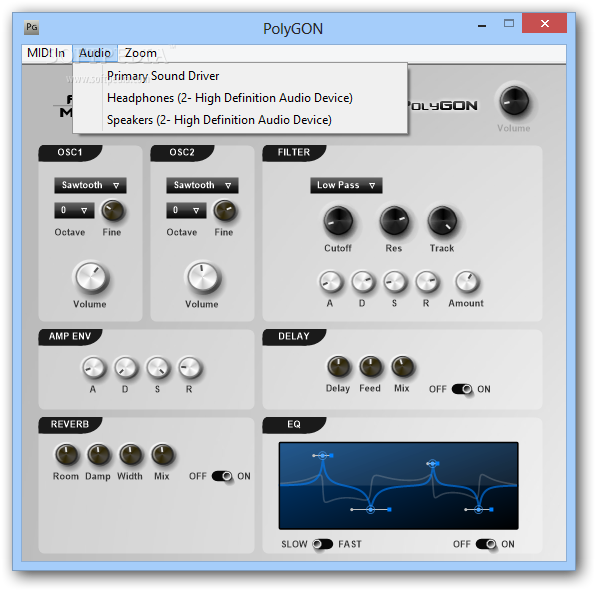Click the AMP ENV A knob
The width and height of the screenshot is (596, 591).
pos(94,368)
